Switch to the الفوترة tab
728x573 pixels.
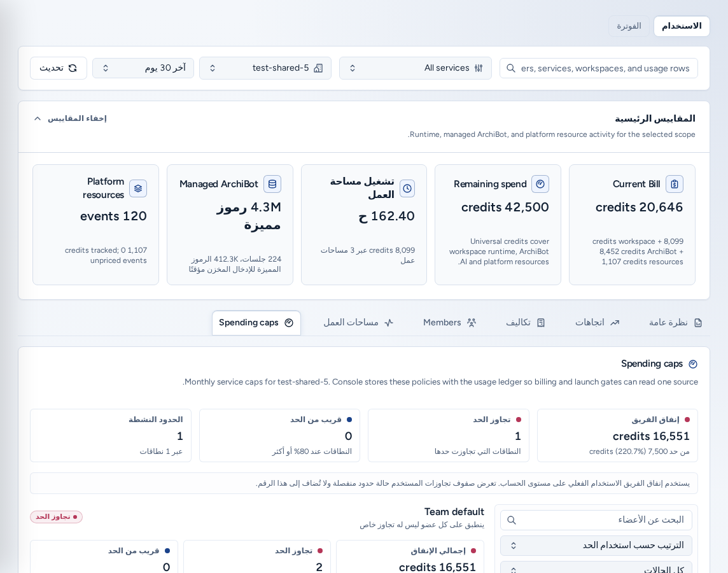[x=629, y=27]
